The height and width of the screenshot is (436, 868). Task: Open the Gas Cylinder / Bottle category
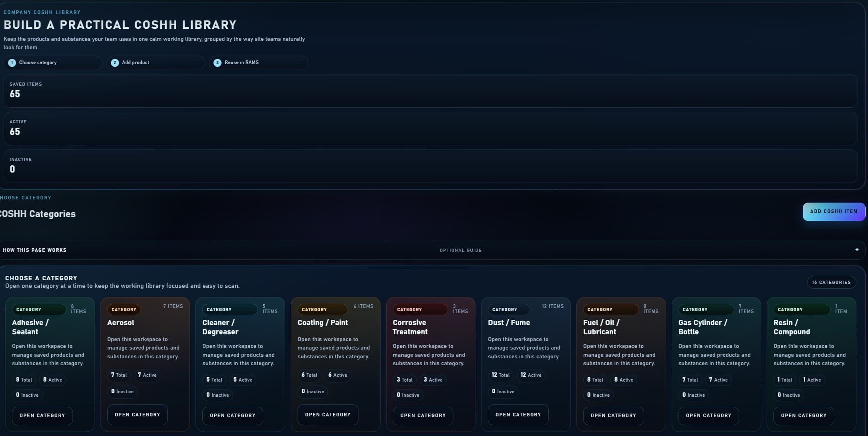(x=709, y=416)
